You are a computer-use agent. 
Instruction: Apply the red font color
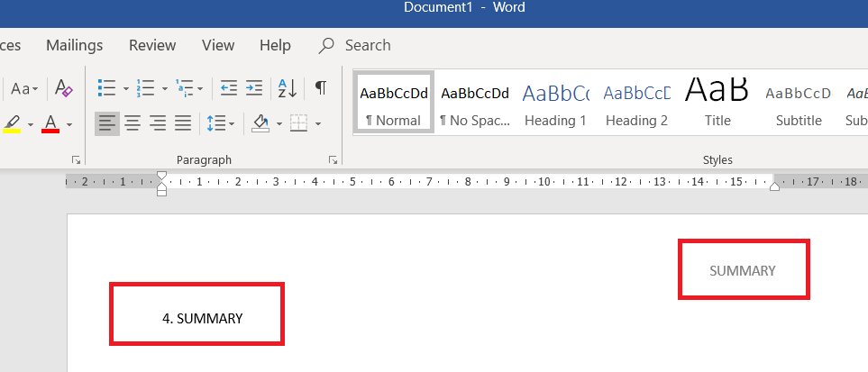click(51, 122)
